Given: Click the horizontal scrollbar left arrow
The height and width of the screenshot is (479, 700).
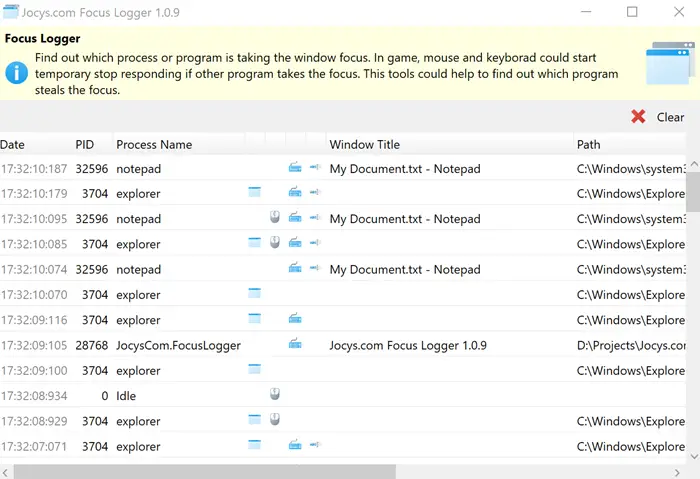Looking at the screenshot, I should pyautogui.click(x=5, y=472).
